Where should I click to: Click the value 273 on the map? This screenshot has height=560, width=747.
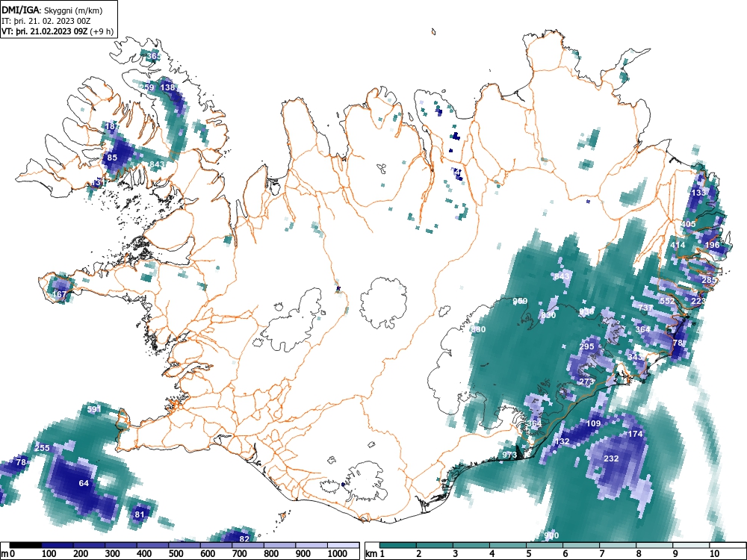point(587,382)
